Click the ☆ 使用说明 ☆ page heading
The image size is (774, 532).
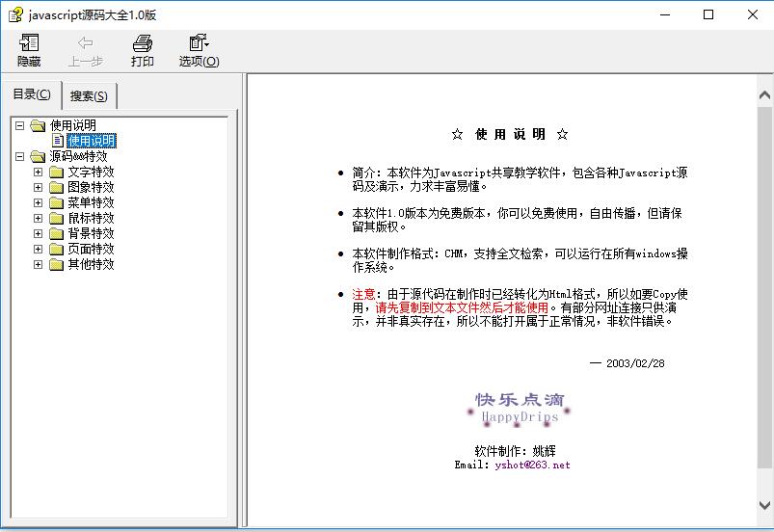510,134
